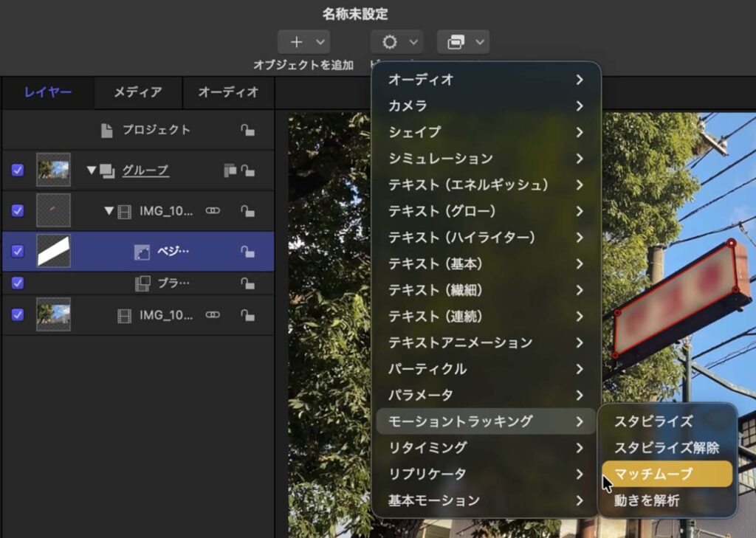756x538 pixels.
Task: Click the gear Behaviors icon in toolbar
Action: (x=389, y=42)
